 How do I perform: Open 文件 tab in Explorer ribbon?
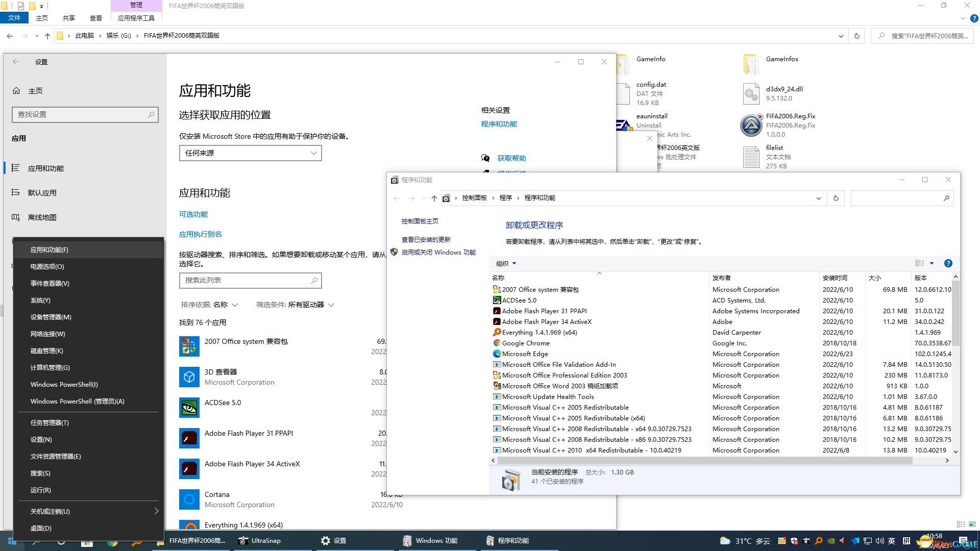click(x=14, y=18)
